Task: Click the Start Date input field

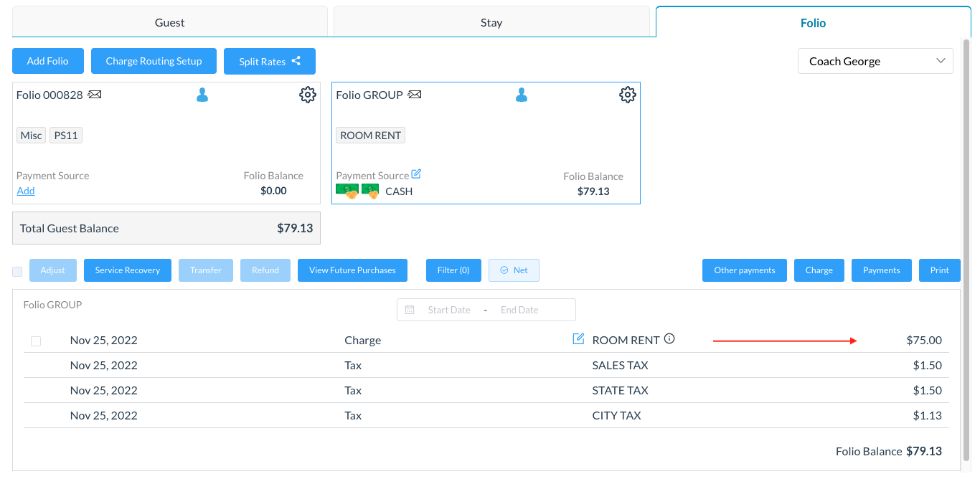Action: pyautogui.click(x=448, y=310)
